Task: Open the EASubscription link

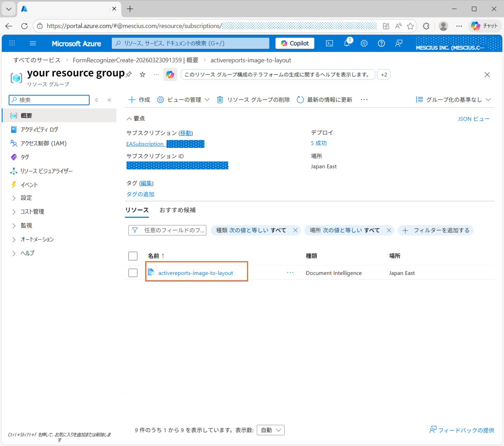Action: click(145, 144)
